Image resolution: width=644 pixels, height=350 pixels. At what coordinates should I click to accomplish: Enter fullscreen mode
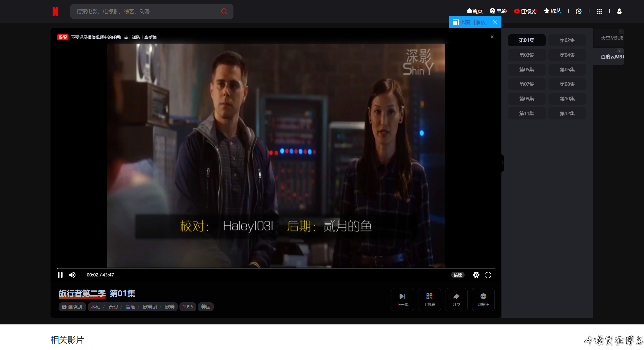488,275
